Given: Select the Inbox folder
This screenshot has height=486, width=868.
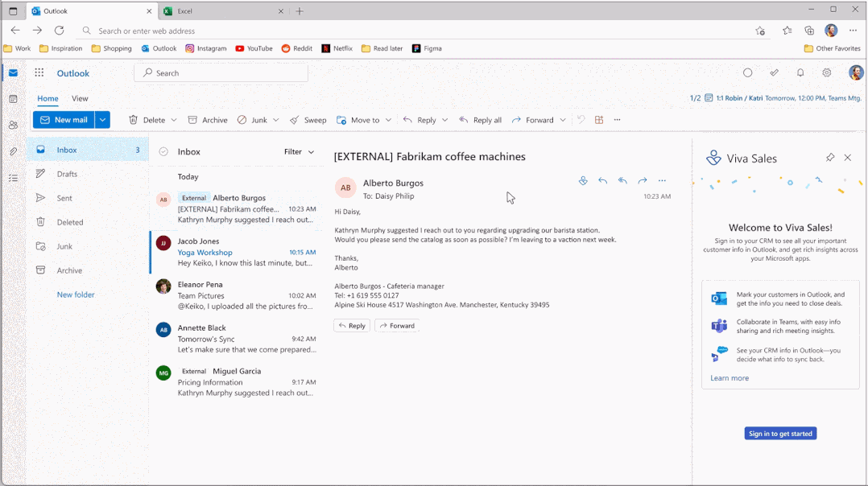Looking at the screenshot, I should (x=88, y=150).
